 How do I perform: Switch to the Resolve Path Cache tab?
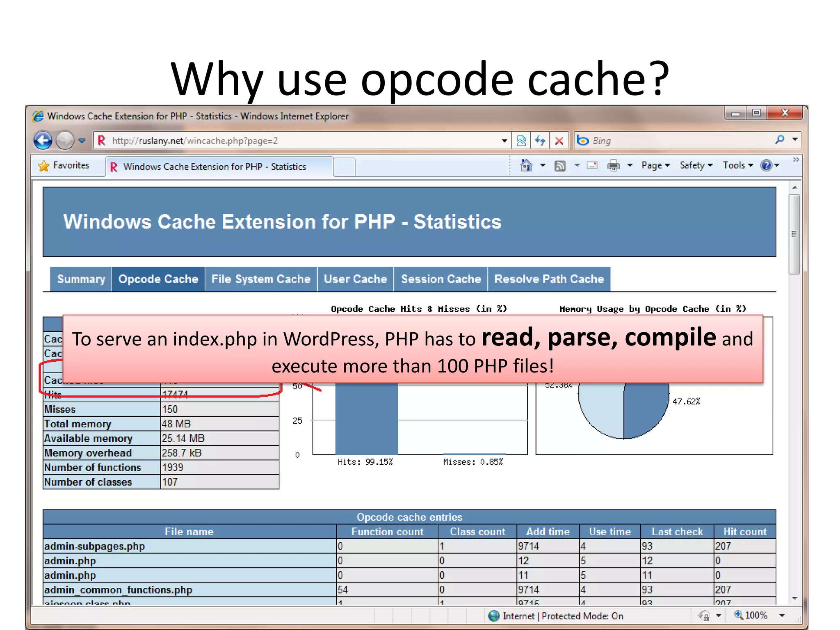click(x=549, y=279)
